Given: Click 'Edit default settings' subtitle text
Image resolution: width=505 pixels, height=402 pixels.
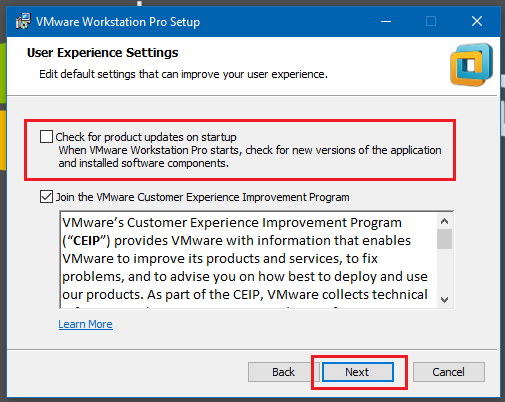Looking at the screenshot, I should click(x=183, y=74).
